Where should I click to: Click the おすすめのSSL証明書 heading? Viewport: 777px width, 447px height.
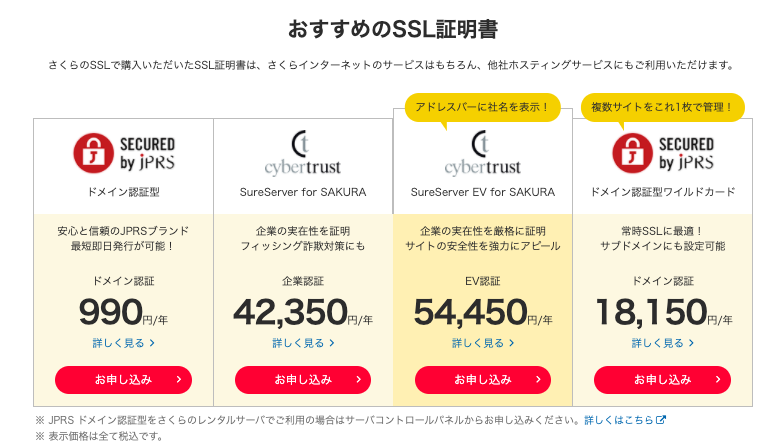click(x=388, y=27)
